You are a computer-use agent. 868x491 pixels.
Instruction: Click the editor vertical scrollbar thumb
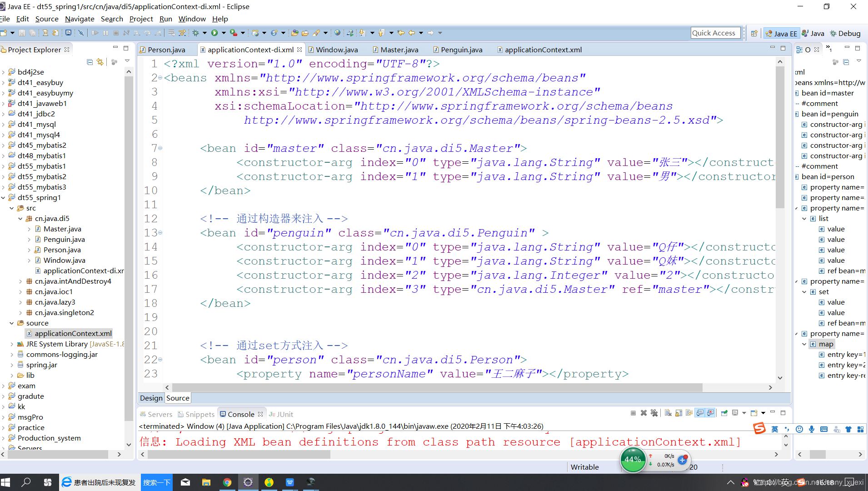pyautogui.click(x=780, y=137)
